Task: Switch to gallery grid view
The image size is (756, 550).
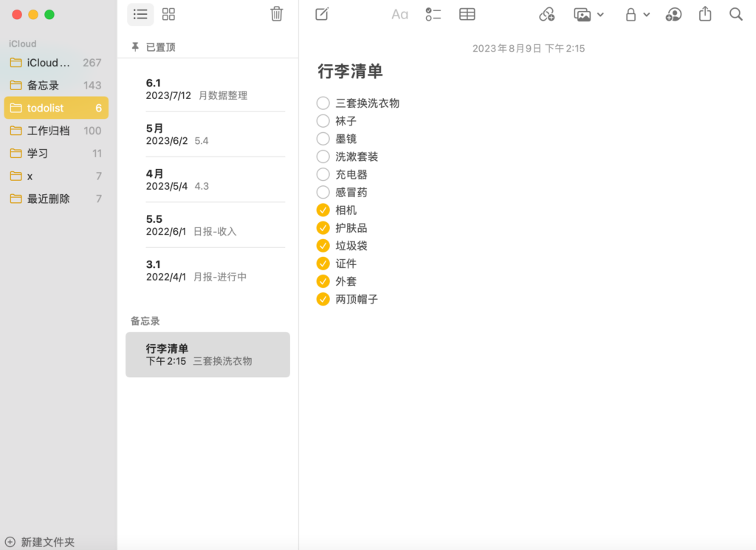Action: [x=168, y=14]
